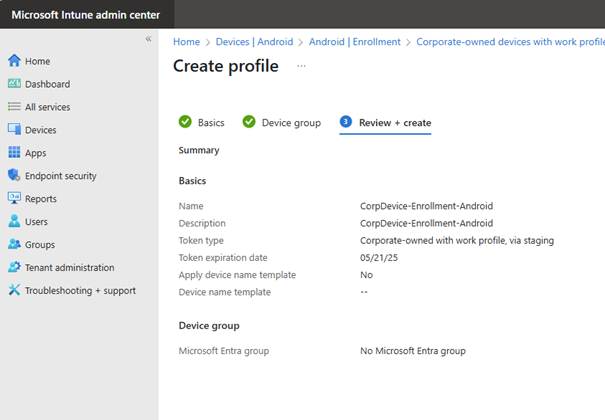Screen dimensions: 605x420
Task: Click the Devices monitor icon
Action: coord(14,129)
